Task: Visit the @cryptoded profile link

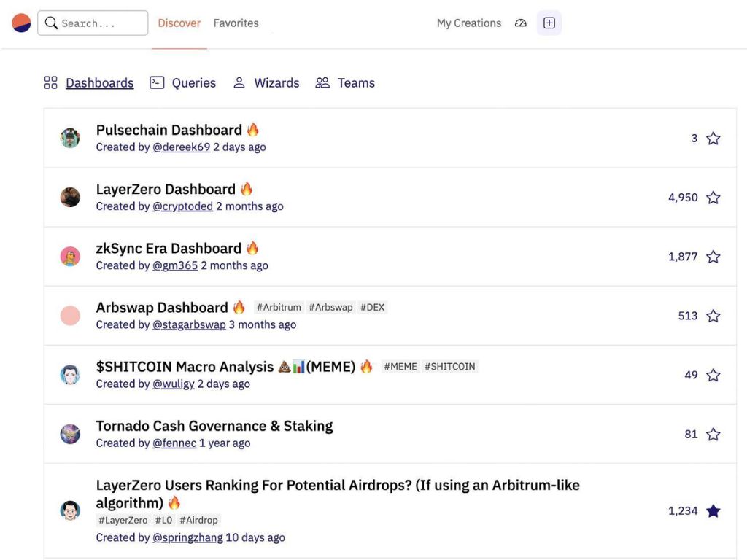Action: [182, 206]
